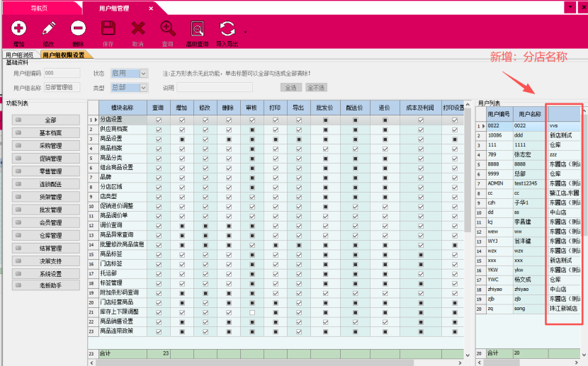This screenshot has height=366, width=588.
Task: Click the 保存 (save) floppy disk icon
Action: click(x=108, y=28)
